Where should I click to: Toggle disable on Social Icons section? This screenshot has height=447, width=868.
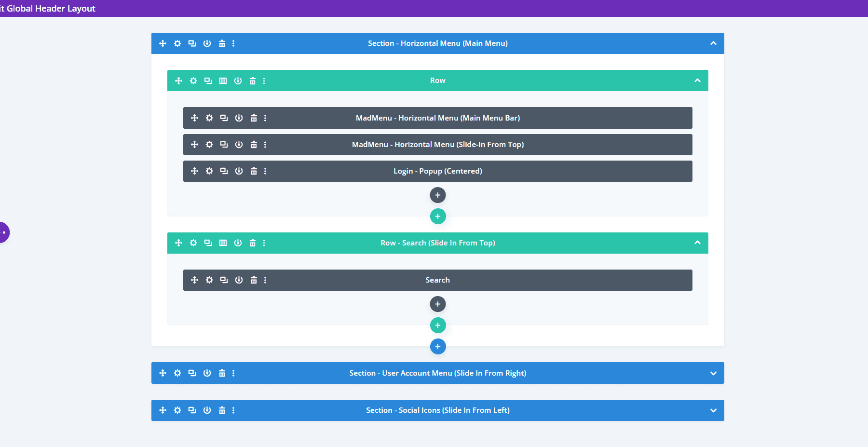coord(207,410)
